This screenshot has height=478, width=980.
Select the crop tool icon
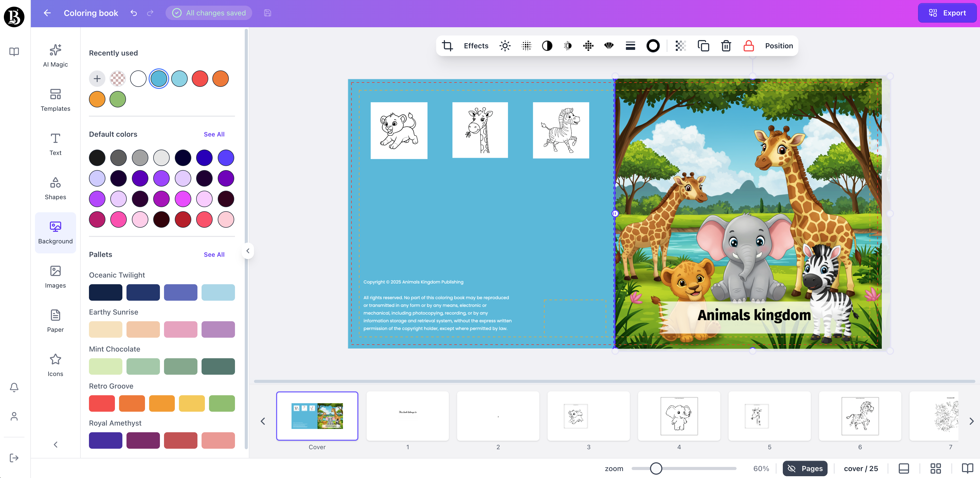click(x=447, y=46)
